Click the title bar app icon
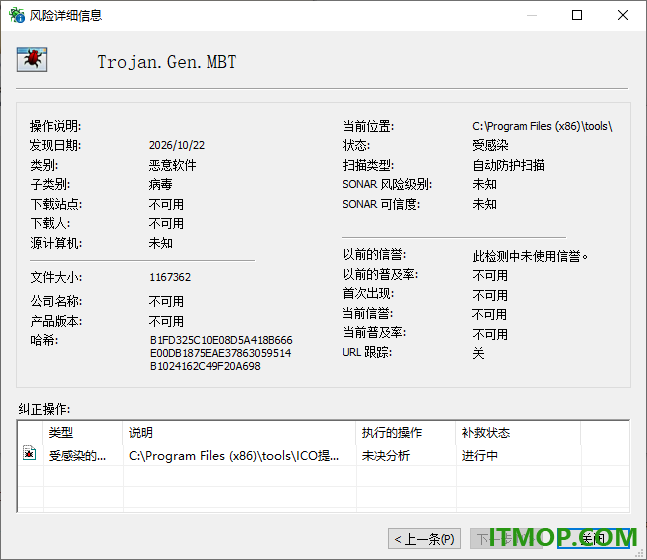647x560 pixels. click(x=17, y=15)
